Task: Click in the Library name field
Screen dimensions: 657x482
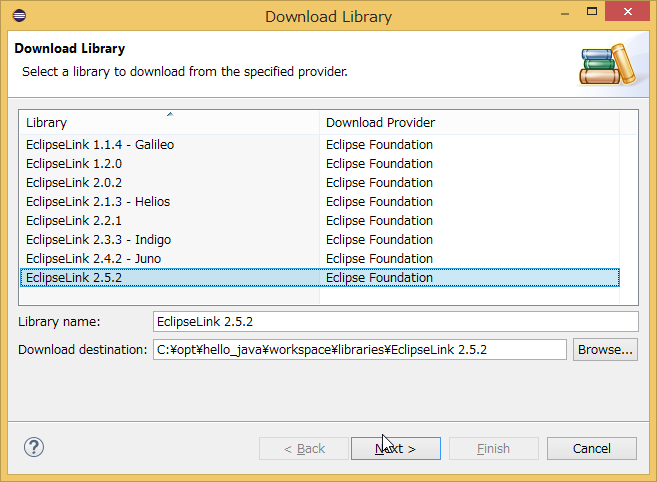Action: point(396,321)
